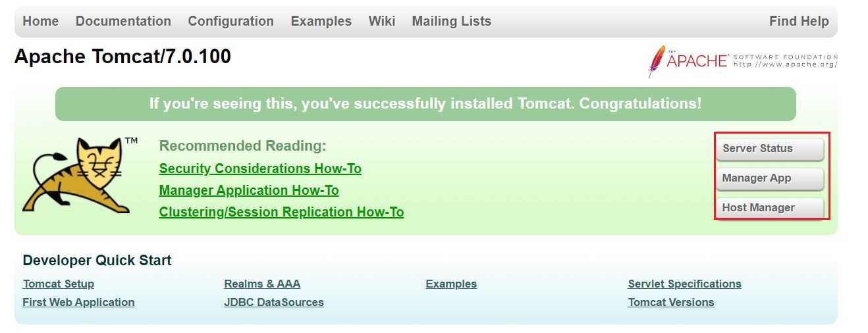Open the Documentation menu item
Image resolution: width=868 pixels, height=333 pixels.
(123, 21)
